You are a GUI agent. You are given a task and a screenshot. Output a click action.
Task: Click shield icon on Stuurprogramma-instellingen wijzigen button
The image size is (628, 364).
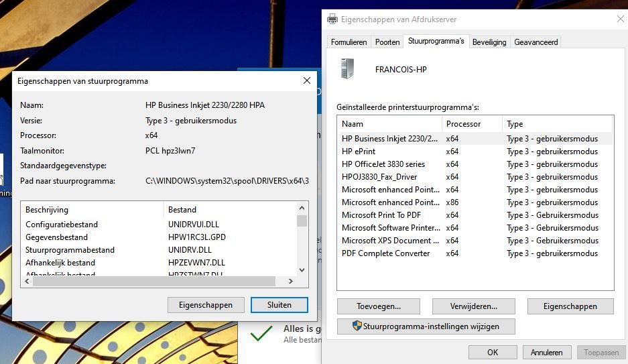click(357, 326)
